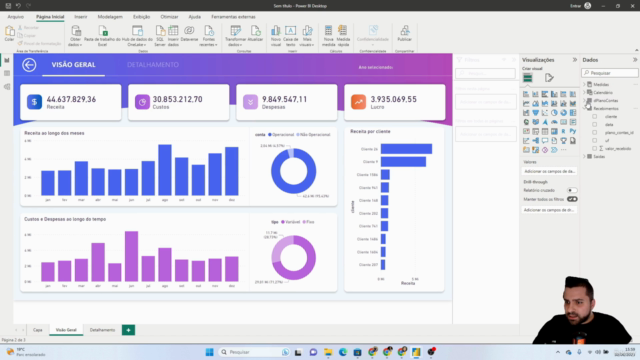Open Fontes recentes in the ribbon
640x360 pixels.
[209, 36]
